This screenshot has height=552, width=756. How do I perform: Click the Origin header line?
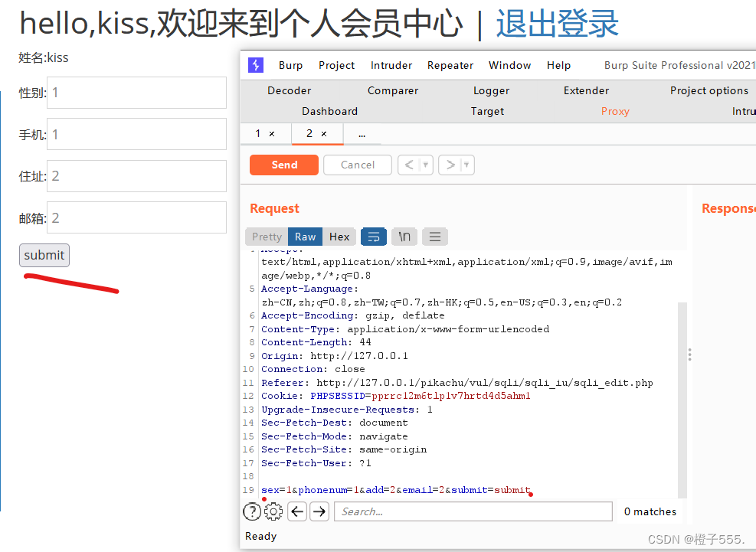coord(335,356)
